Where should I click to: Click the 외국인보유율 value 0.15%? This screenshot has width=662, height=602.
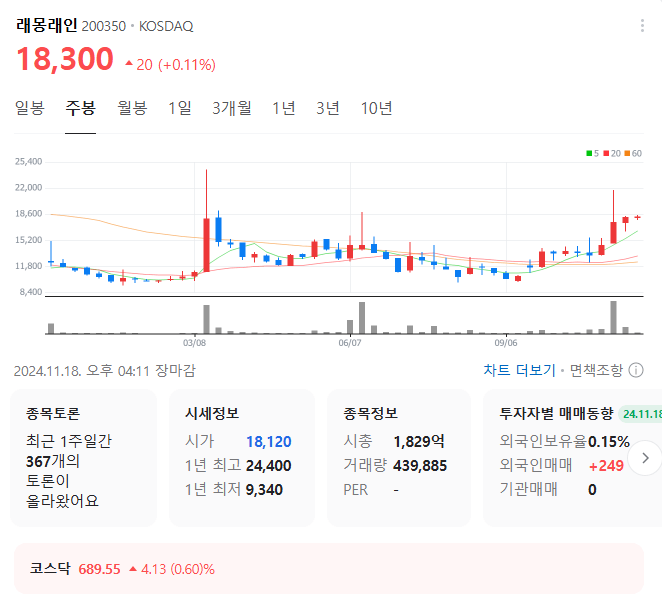[609, 442]
